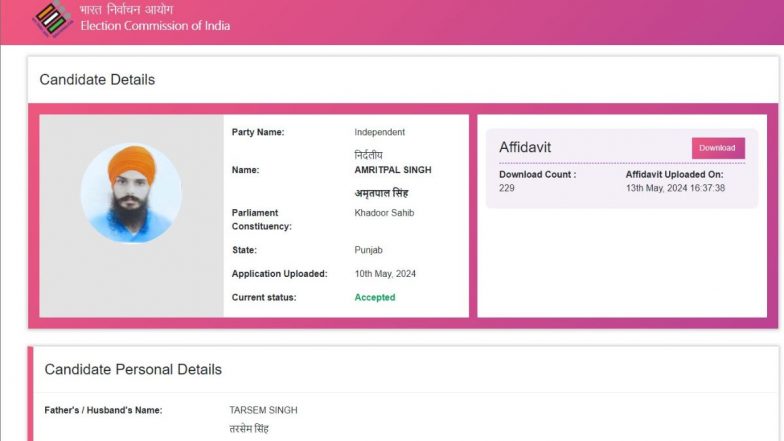Select the constituency value 'Khadoor Sahib'
Image resolution: width=784 pixels, height=441 pixels.
(384, 212)
